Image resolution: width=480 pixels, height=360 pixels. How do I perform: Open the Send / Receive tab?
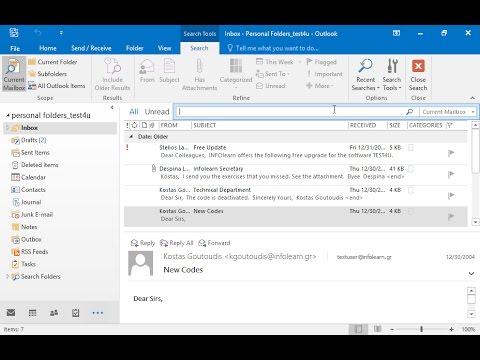(91, 48)
